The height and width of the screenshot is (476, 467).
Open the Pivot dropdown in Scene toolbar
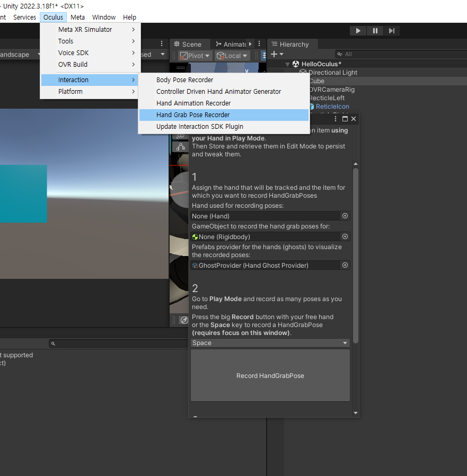tap(195, 56)
